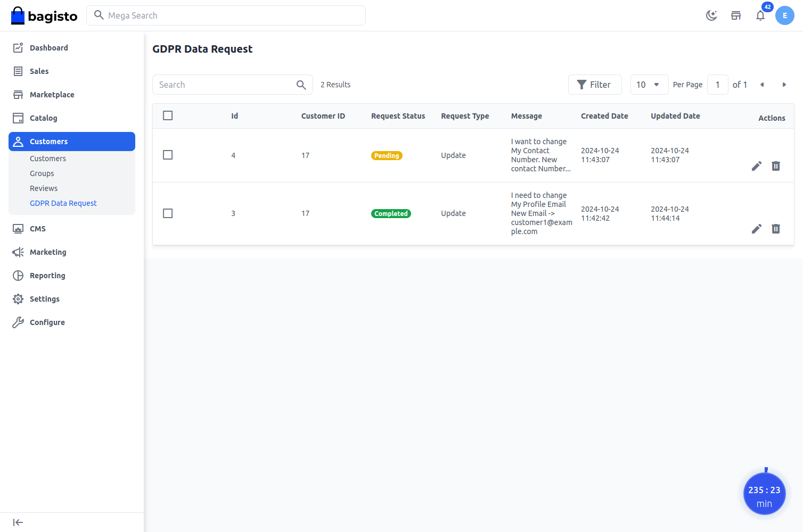Click the Configure wrench icon
Viewport: 803px width, 532px height.
pyautogui.click(x=18, y=322)
